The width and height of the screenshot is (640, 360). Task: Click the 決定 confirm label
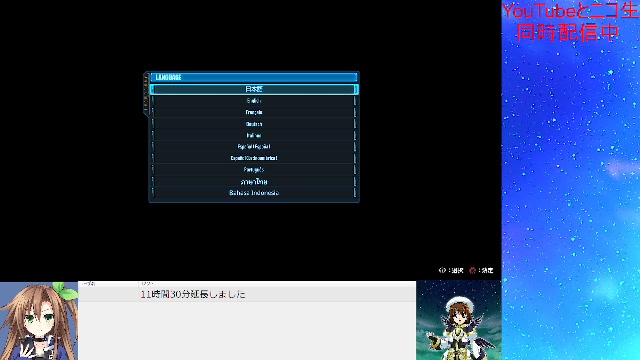pyautogui.click(x=488, y=270)
